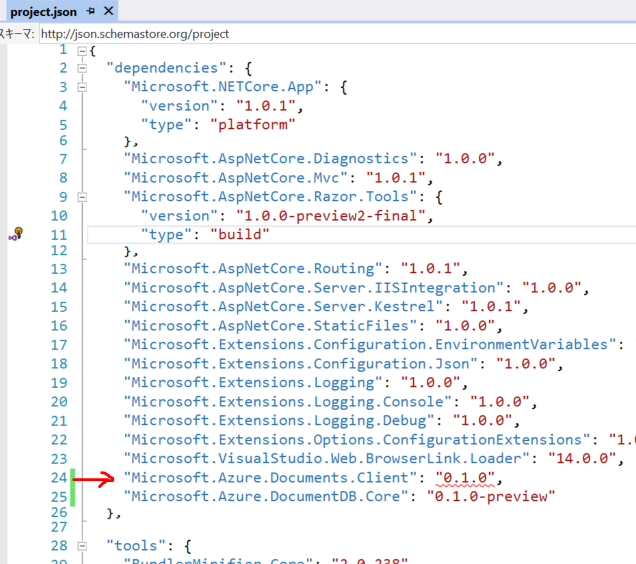
Task: Click "Microsoft.Extensions.Options.ConfigurationExtensions" package name
Action: tap(357, 440)
